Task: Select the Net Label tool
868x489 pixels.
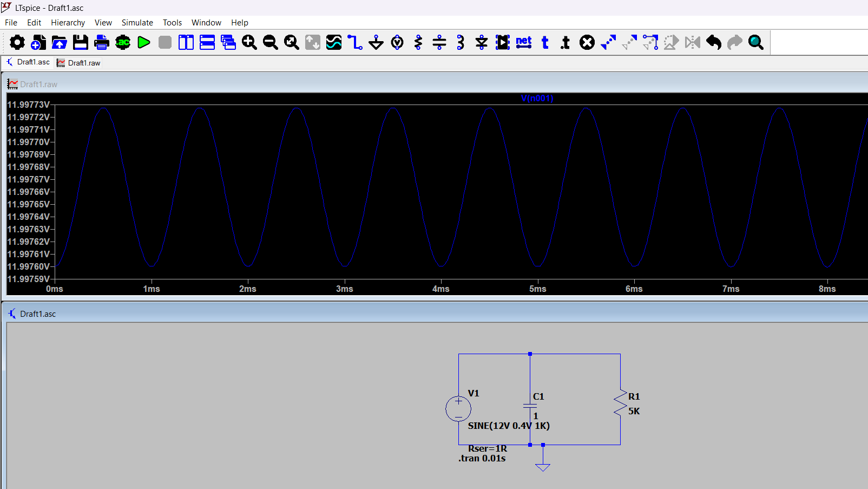Action: tap(524, 42)
